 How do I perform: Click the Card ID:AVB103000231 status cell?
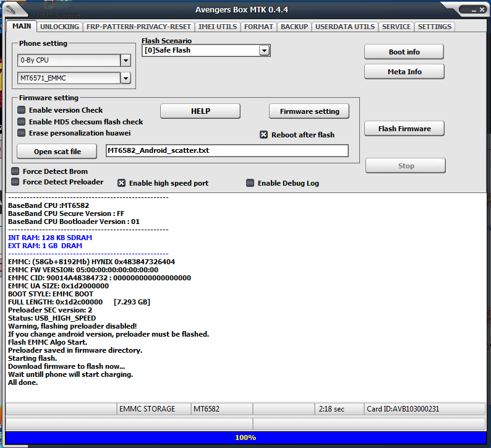coord(425,409)
